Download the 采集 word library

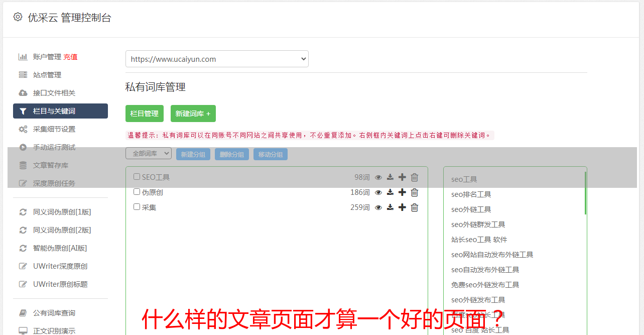(390, 207)
